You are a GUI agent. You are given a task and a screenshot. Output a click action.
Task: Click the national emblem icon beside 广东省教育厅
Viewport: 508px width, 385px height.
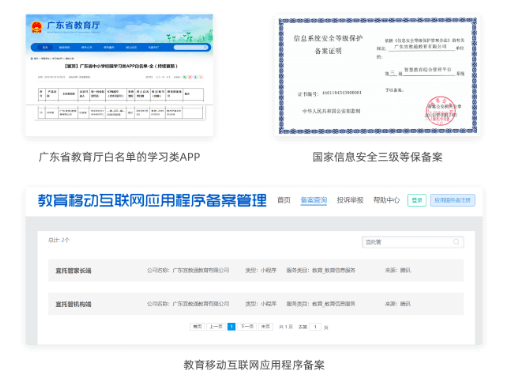click(x=36, y=27)
